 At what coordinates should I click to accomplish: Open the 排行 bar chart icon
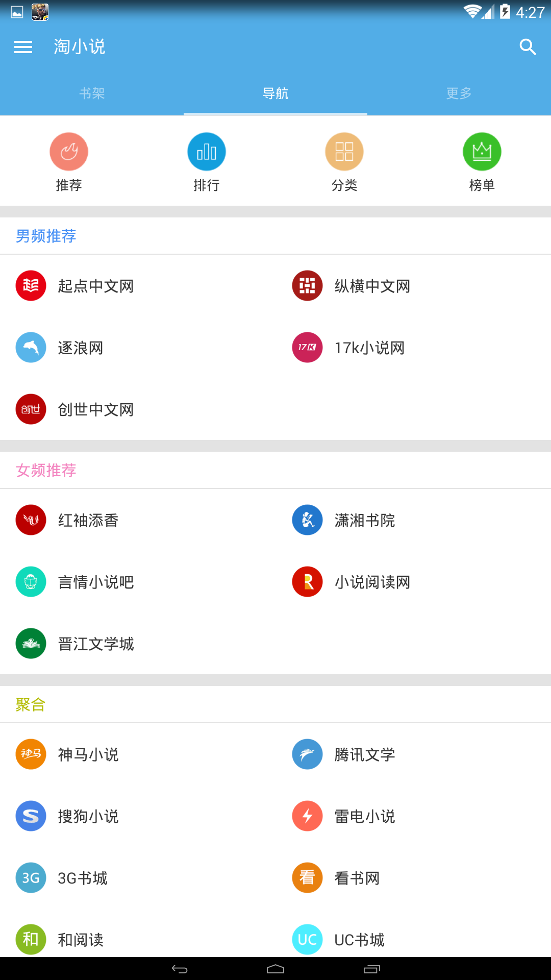207,152
